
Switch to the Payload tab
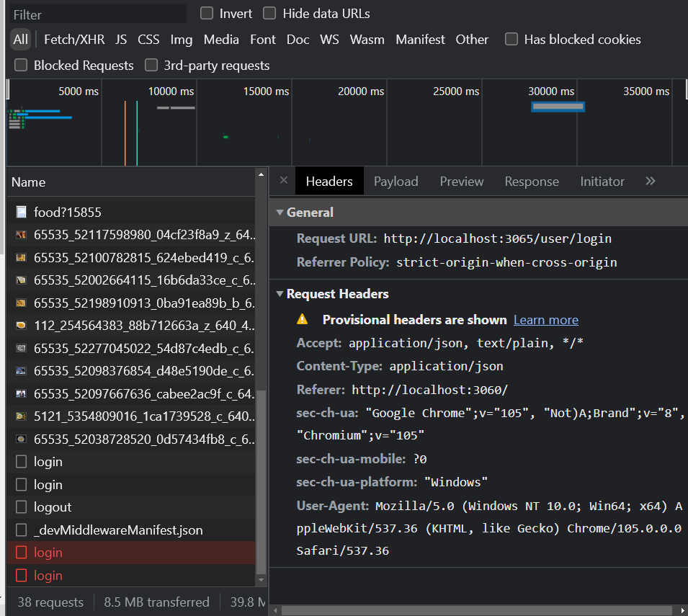[396, 181]
